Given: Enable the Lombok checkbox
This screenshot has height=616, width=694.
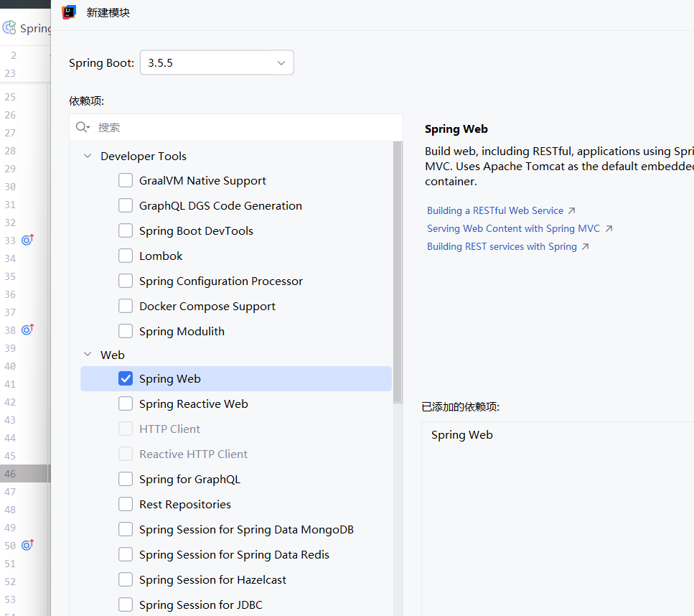Looking at the screenshot, I should click(x=126, y=256).
